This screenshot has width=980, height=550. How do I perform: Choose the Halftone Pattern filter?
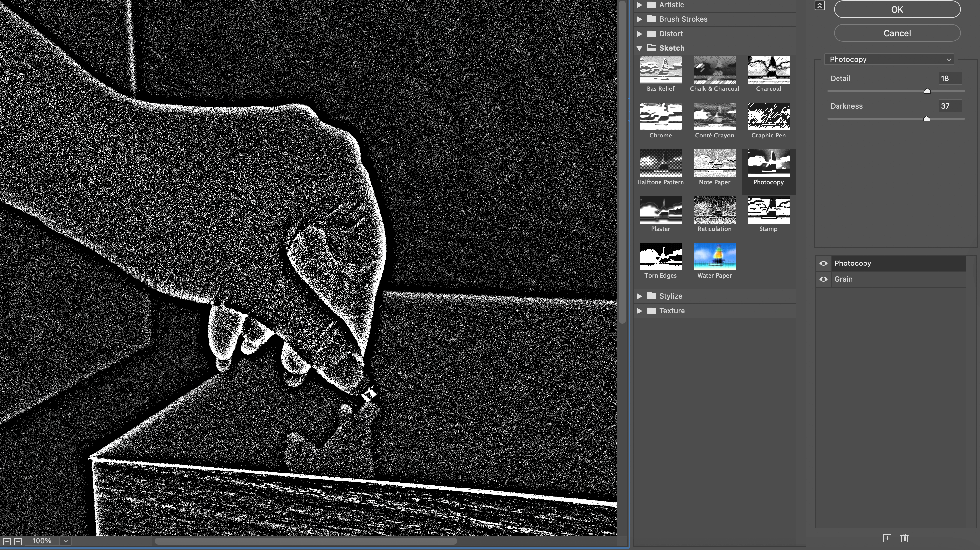pos(660,163)
